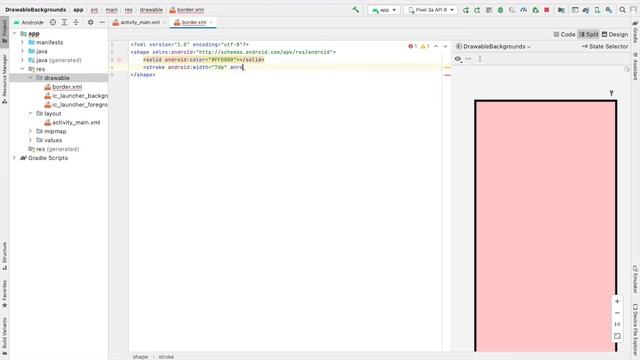Select ic_launcher_background file in tree

click(76, 96)
